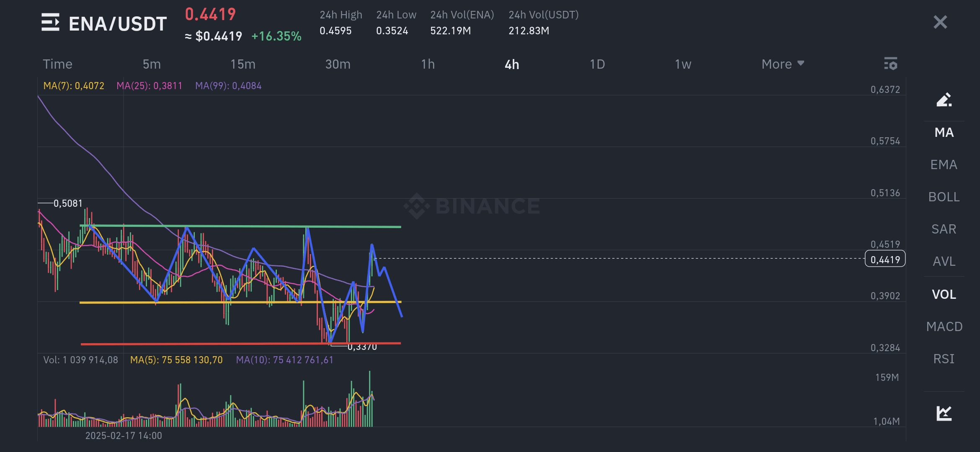The image size is (980, 452).
Task: Toggle the MA indicator
Action: coord(944,132)
